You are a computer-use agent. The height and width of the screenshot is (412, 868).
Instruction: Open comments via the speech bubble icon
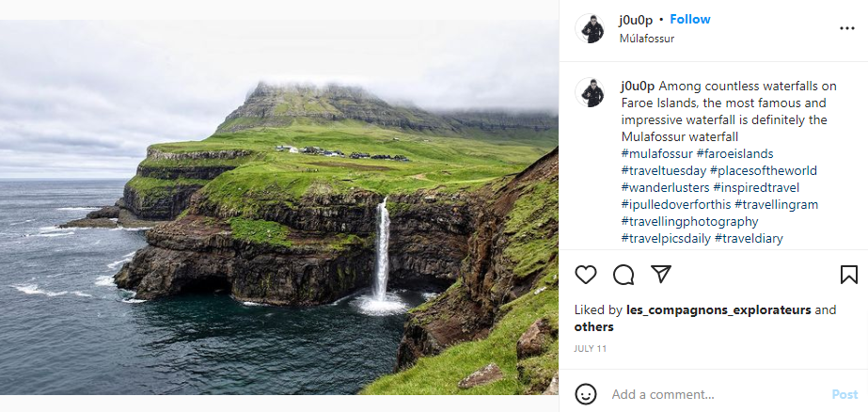click(623, 275)
